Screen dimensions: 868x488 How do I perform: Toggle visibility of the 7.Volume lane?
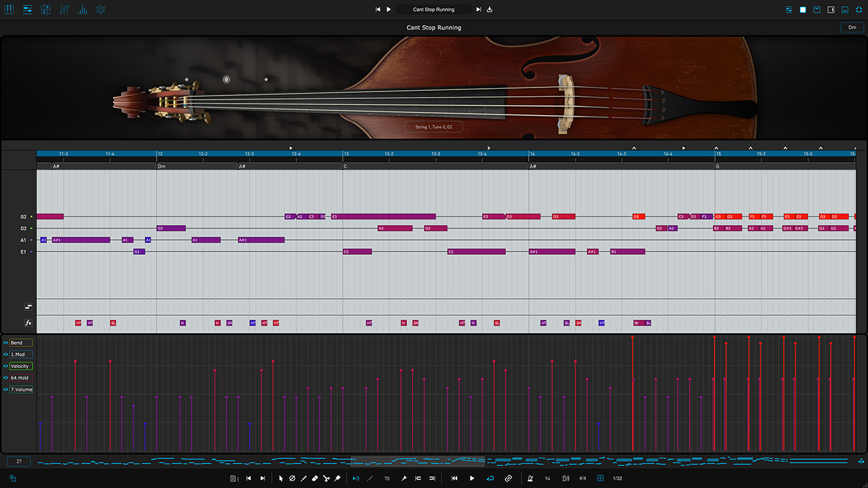point(5,390)
